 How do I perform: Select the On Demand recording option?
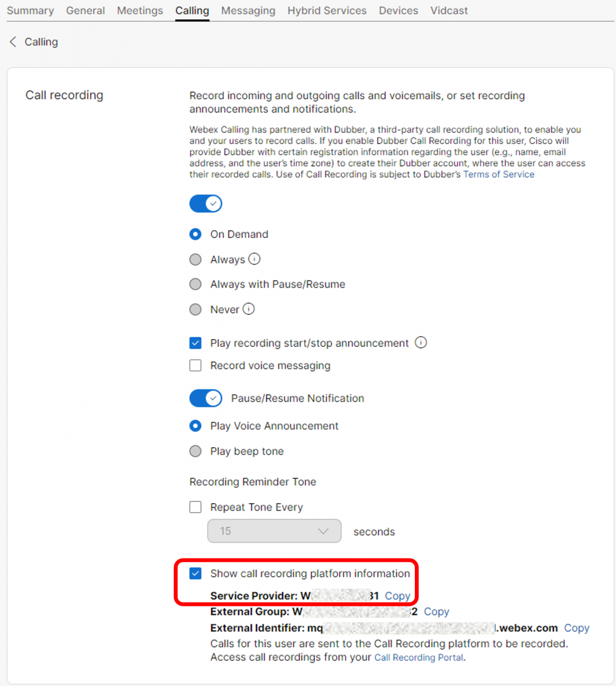pos(195,234)
